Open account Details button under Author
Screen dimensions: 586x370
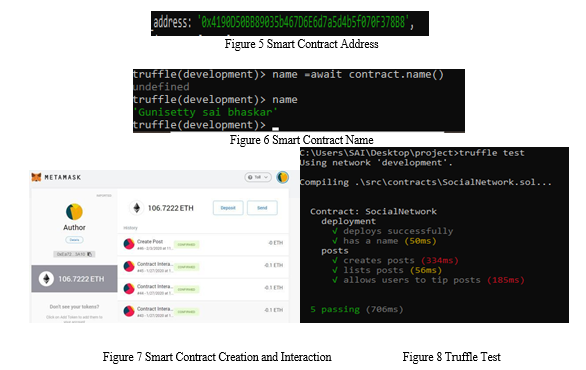(74, 240)
